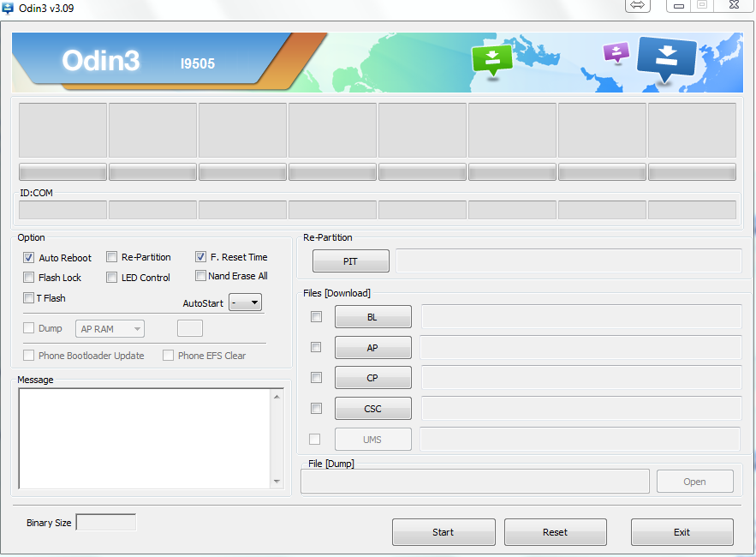This screenshot has width=756, height=557.
Task: Click the Odin3 app icon in title bar
Action: pos(8,9)
